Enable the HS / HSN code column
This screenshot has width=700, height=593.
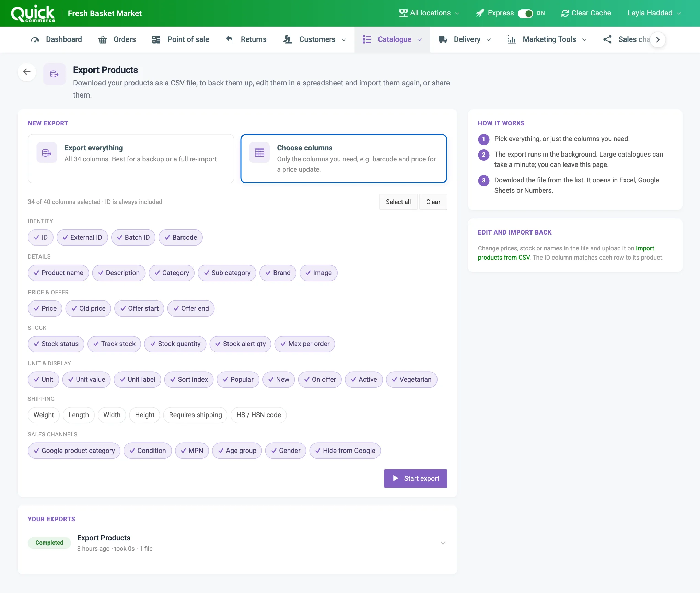259,415
